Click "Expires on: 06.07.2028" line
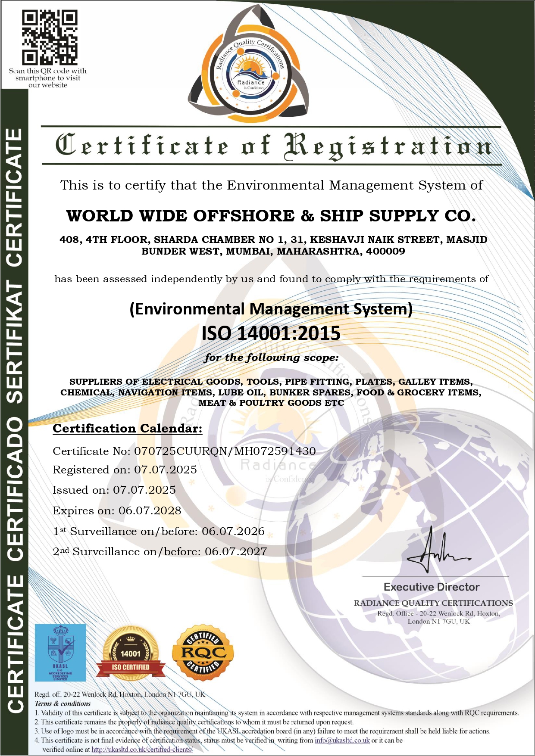The width and height of the screenshot is (535, 756). 117,510
